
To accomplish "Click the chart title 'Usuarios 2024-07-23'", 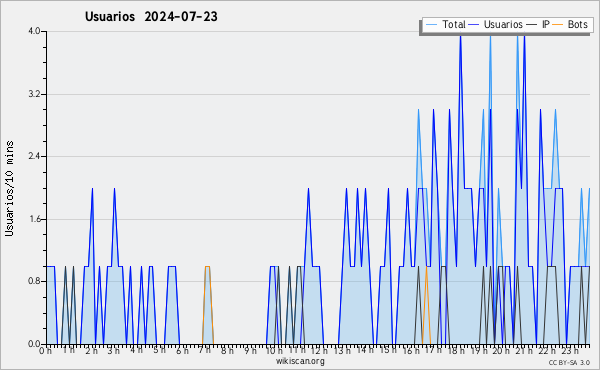I will coord(151,17).
